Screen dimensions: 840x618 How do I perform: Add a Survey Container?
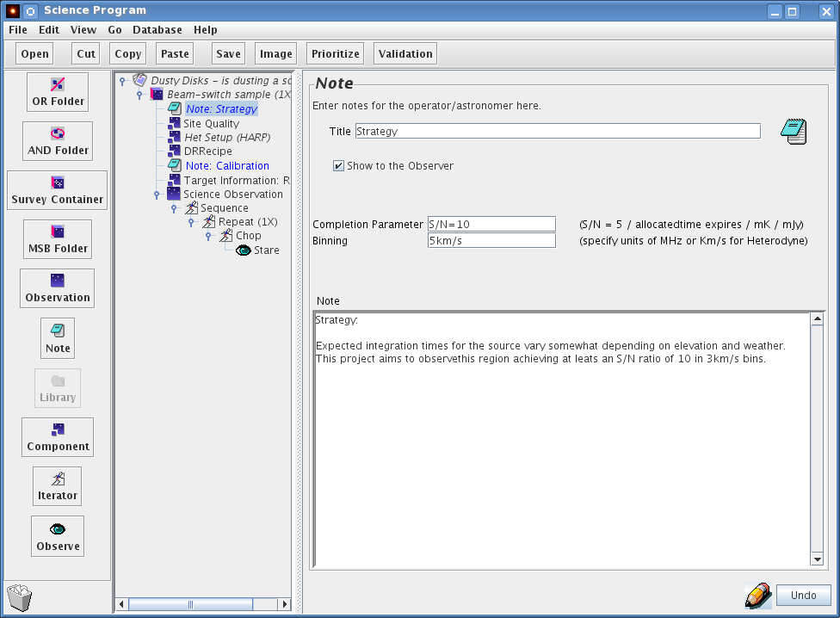coord(58,190)
